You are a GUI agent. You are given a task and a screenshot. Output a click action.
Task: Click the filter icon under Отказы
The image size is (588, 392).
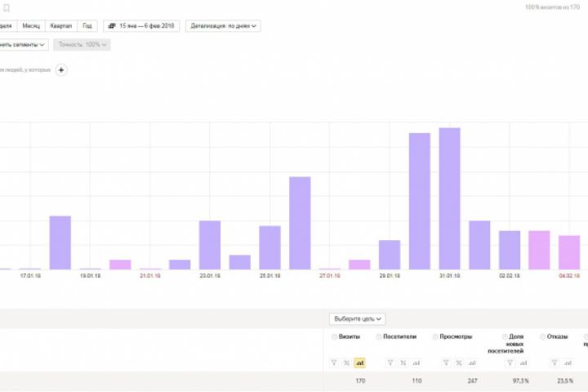pyautogui.click(x=555, y=363)
